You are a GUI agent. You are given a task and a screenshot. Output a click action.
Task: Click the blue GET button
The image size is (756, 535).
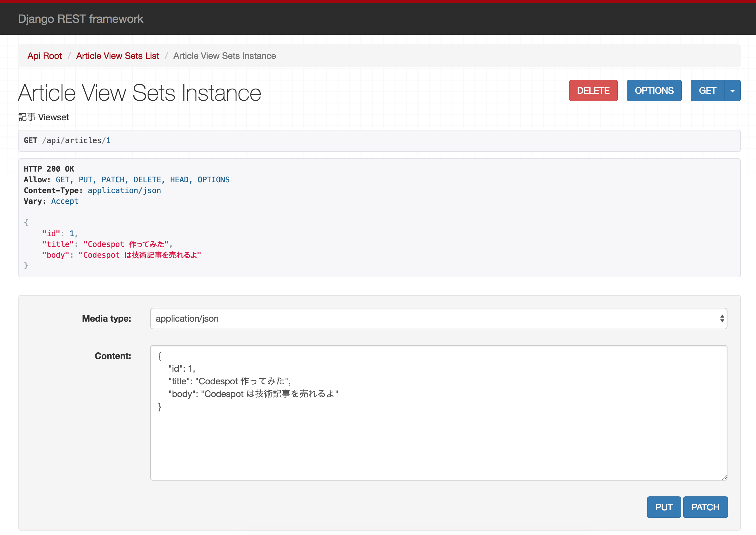(707, 91)
